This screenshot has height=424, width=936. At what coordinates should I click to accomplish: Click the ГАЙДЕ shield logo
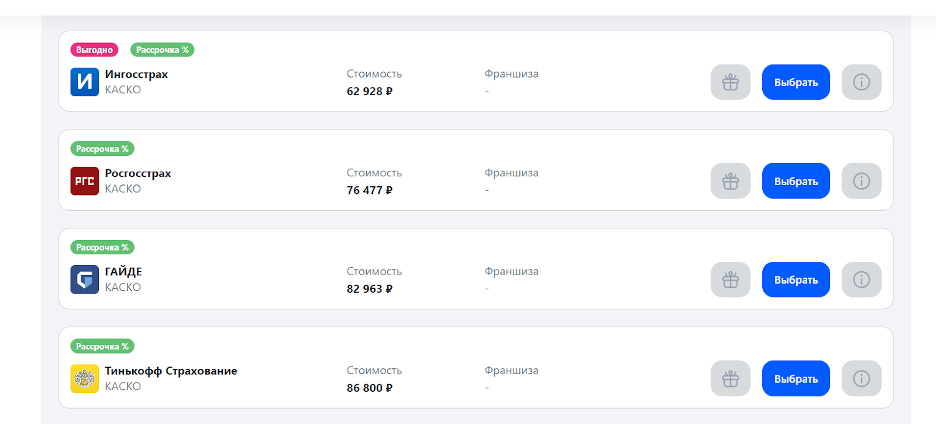coord(84,280)
